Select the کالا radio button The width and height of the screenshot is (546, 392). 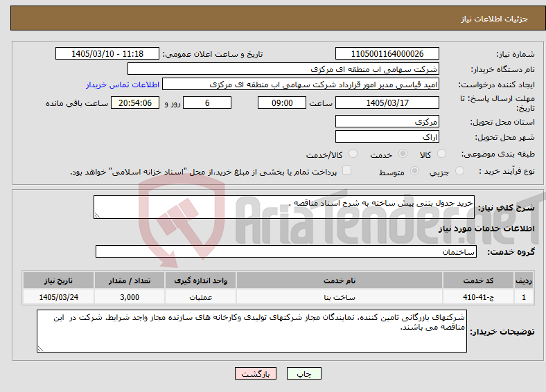(x=441, y=154)
